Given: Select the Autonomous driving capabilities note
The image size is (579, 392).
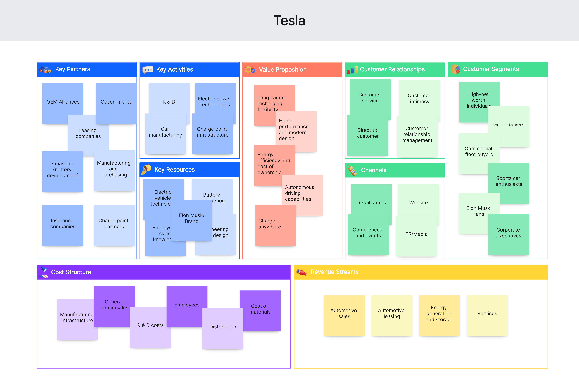Looking at the screenshot, I should coord(302,195).
